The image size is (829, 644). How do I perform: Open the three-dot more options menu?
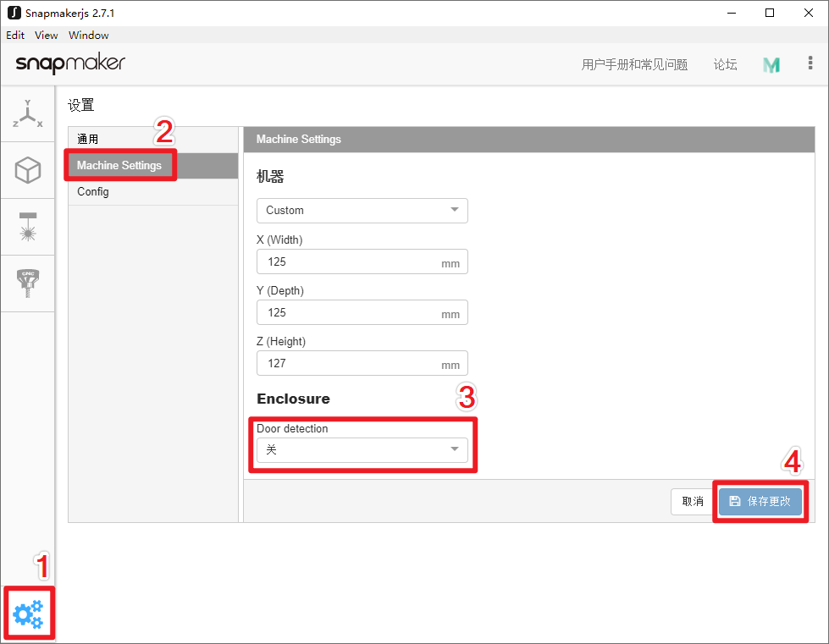coord(810,63)
